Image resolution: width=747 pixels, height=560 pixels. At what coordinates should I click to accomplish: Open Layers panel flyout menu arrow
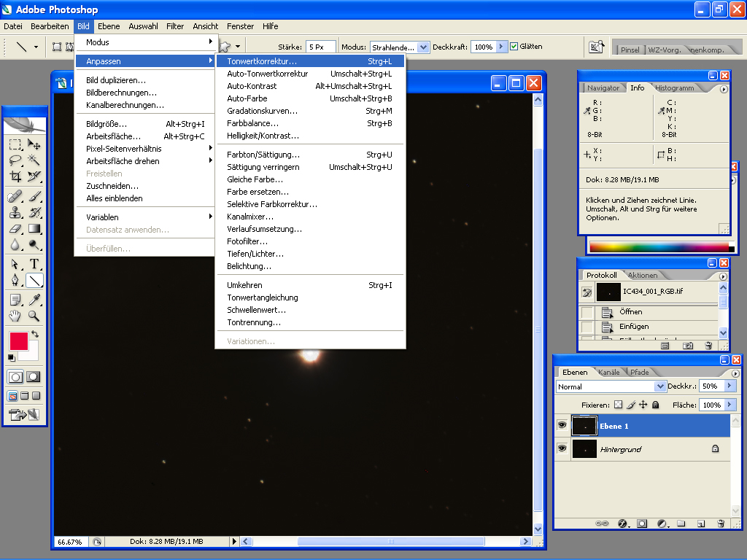(735, 374)
